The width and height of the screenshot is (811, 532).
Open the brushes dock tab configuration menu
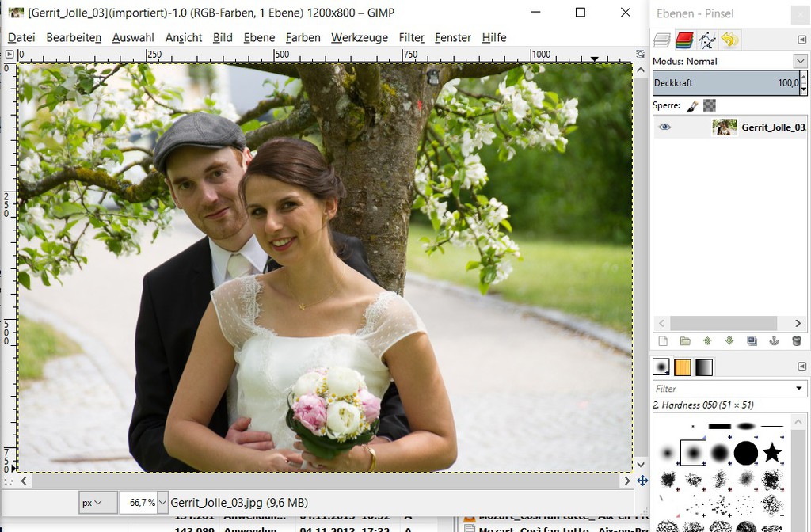pos(801,366)
